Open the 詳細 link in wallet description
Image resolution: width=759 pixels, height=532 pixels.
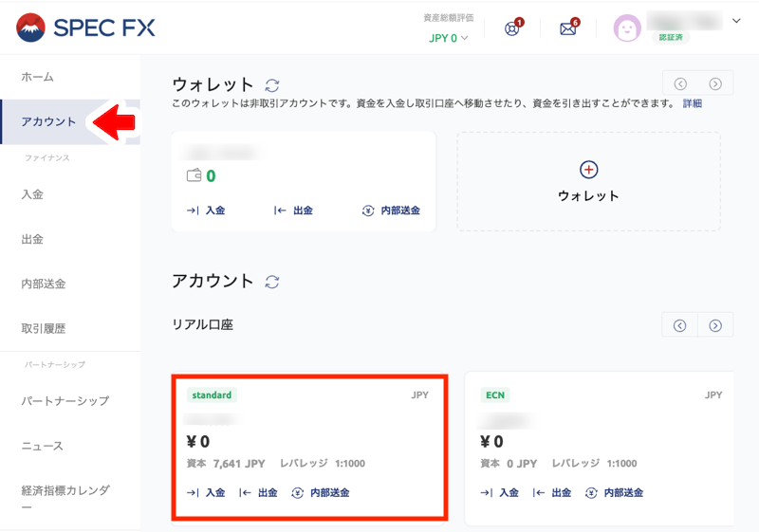point(692,102)
